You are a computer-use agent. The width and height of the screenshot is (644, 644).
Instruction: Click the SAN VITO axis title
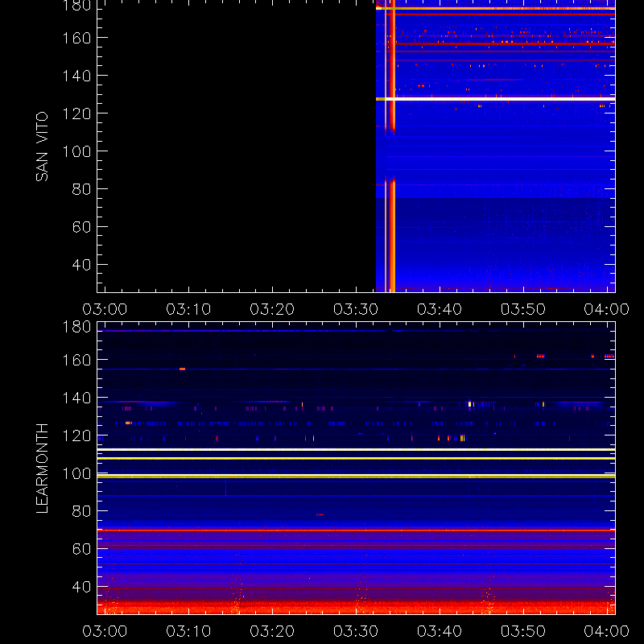click(x=42, y=147)
